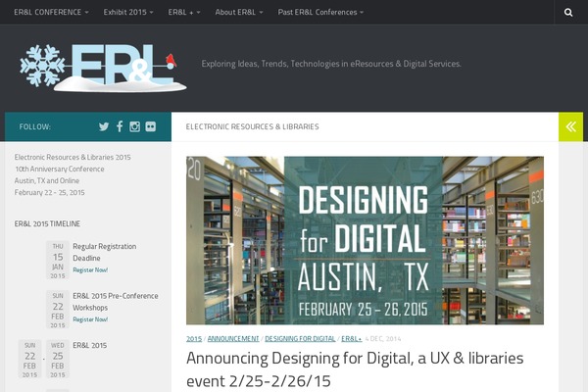The height and width of the screenshot is (392, 588).
Task: Open the 2015 category link
Action: click(x=194, y=339)
